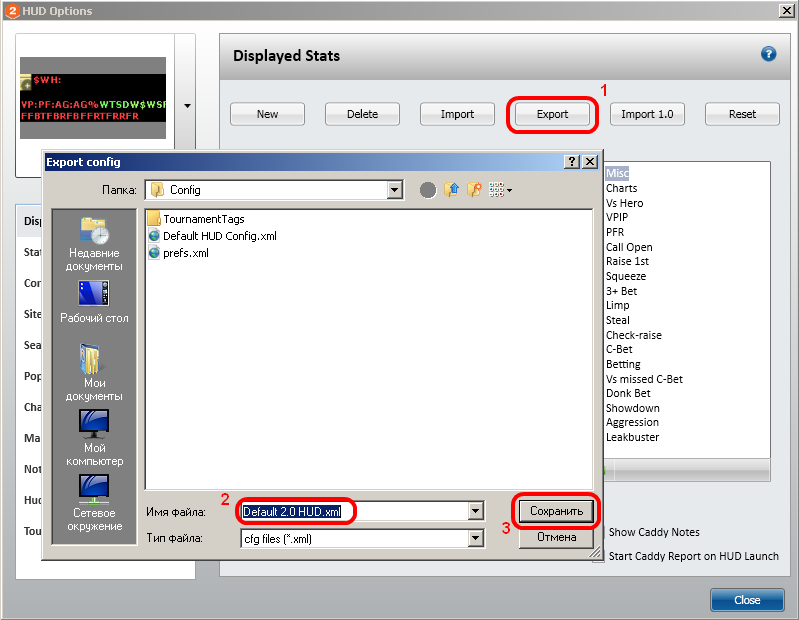Select the Vs missed C-Bet category

point(644,379)
